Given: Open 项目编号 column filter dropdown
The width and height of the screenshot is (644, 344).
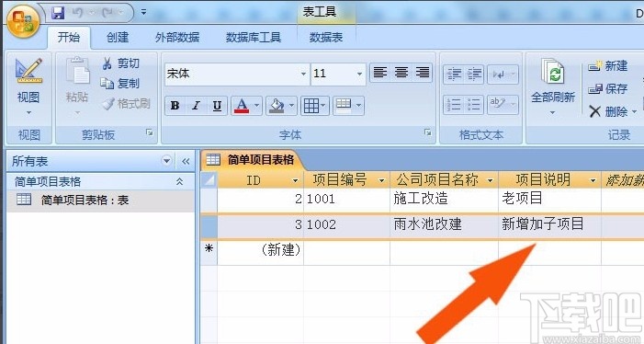Looking at the screenshot, I should (381, 180).
